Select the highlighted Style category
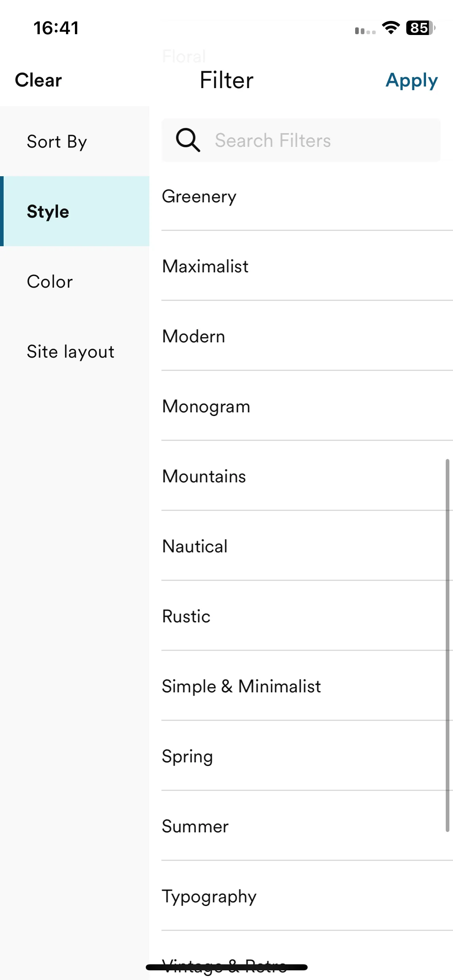The image size is (453, 980). pos(74,211)
